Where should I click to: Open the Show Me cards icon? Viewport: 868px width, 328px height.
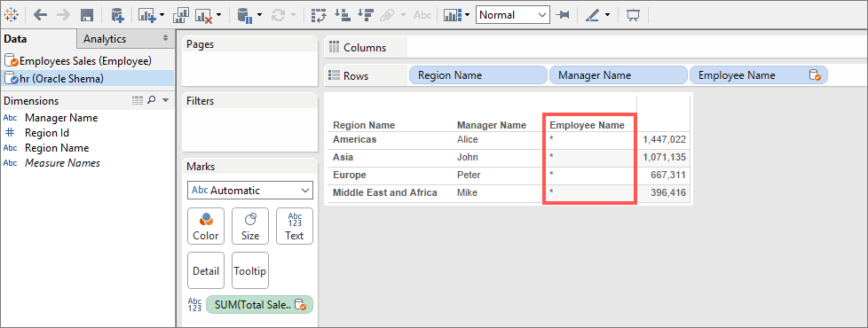click(453, 15)
